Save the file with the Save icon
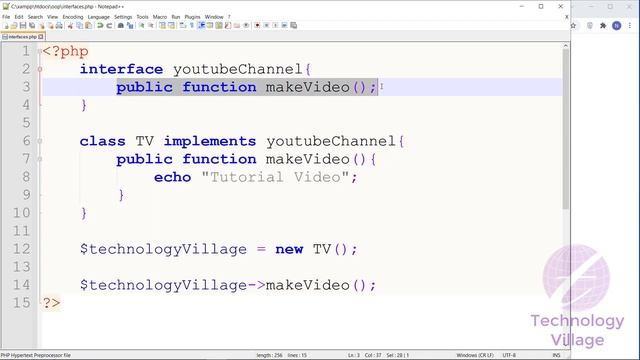The height and width of the screenshot is (360, 640). (x=23, y=25)
